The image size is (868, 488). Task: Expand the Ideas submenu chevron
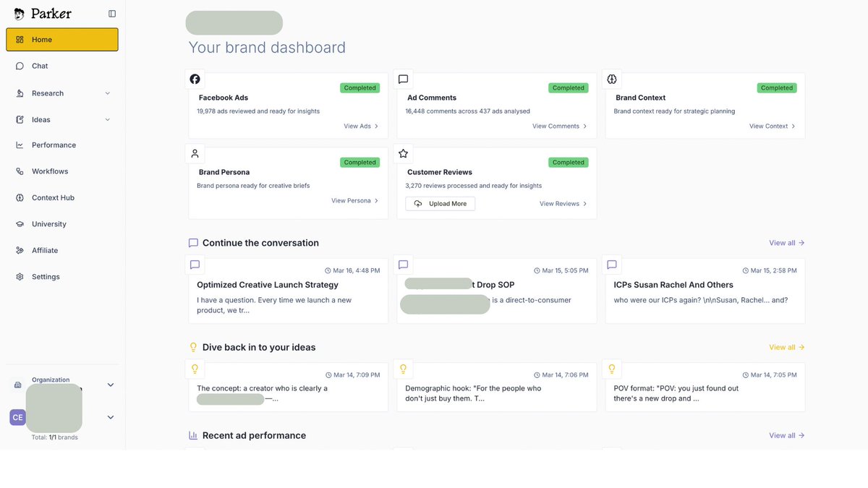pyautogui.click(x=108, y=119)
